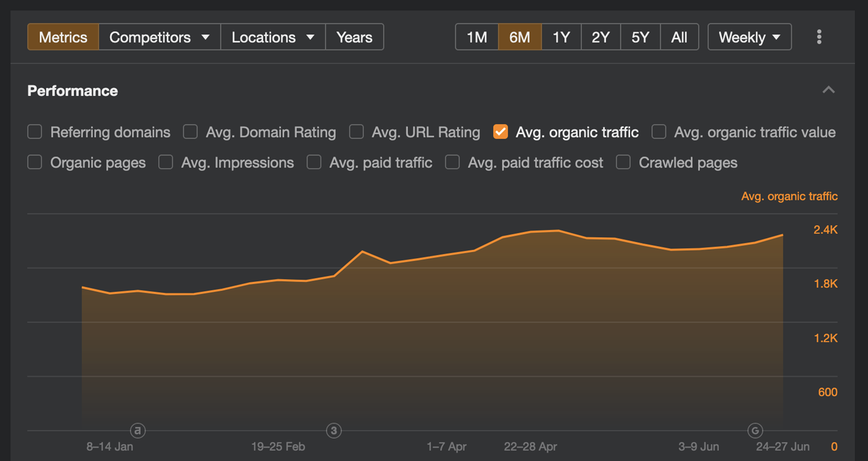Click the 600 axis value

(x=828, y=392)
